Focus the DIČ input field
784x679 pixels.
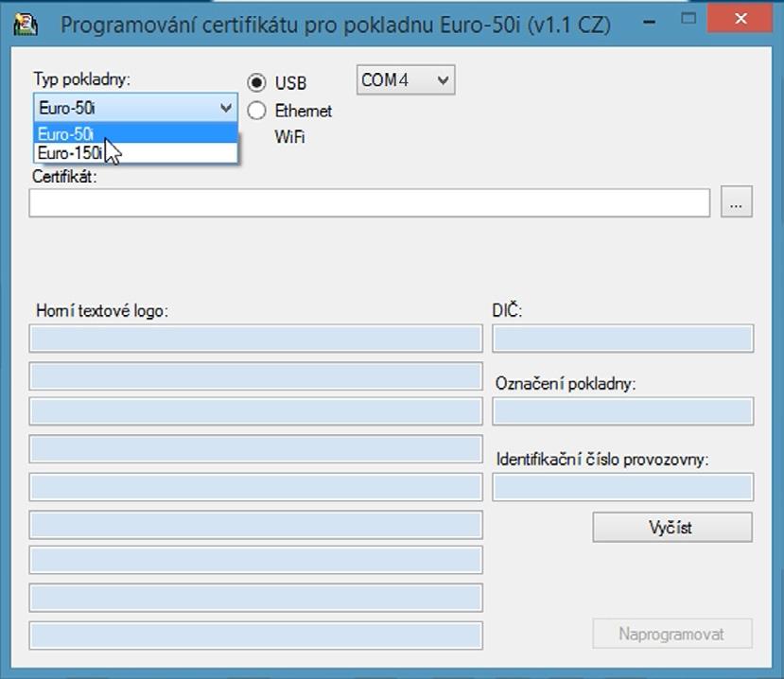[x=622, y=338]
